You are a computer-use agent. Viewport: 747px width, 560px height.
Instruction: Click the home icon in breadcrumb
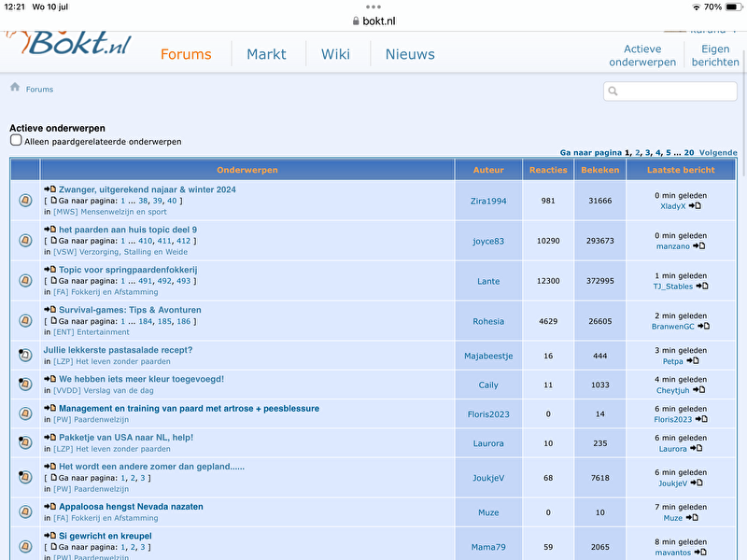[x=15, y=88]
